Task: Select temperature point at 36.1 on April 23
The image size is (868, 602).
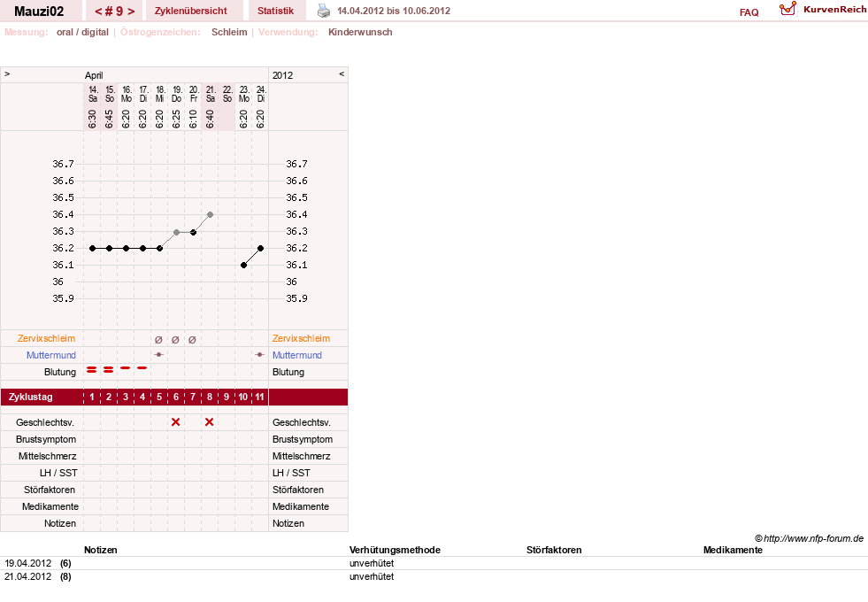Action: click(x=243, y=266)
